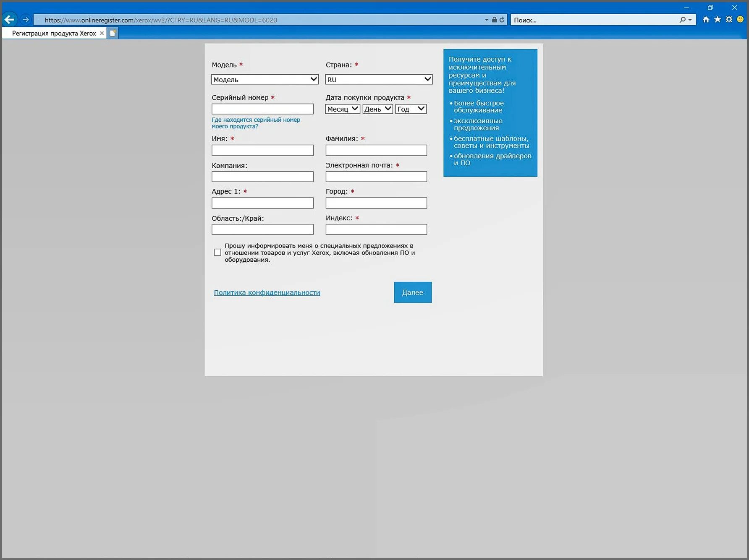Open the 'Где находится серийный номер' help link
Viewport: 749px width, 560px height.
(256, 123)
